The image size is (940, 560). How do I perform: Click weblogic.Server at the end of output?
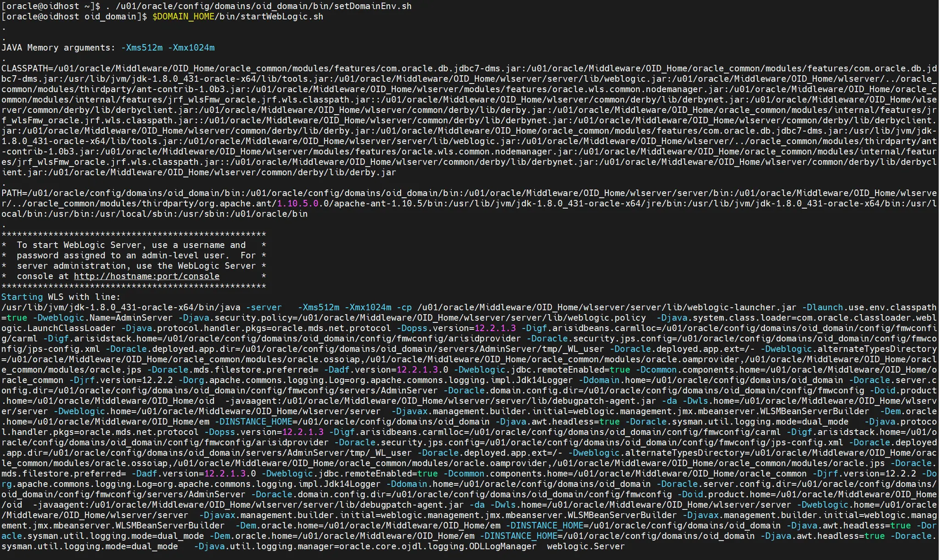[586, 546]
